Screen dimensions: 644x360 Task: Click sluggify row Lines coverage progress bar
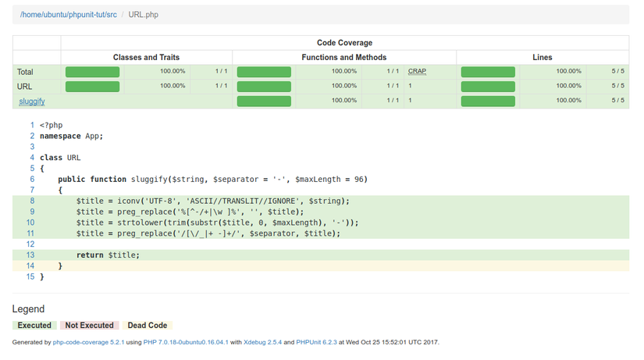click(488, 101)
